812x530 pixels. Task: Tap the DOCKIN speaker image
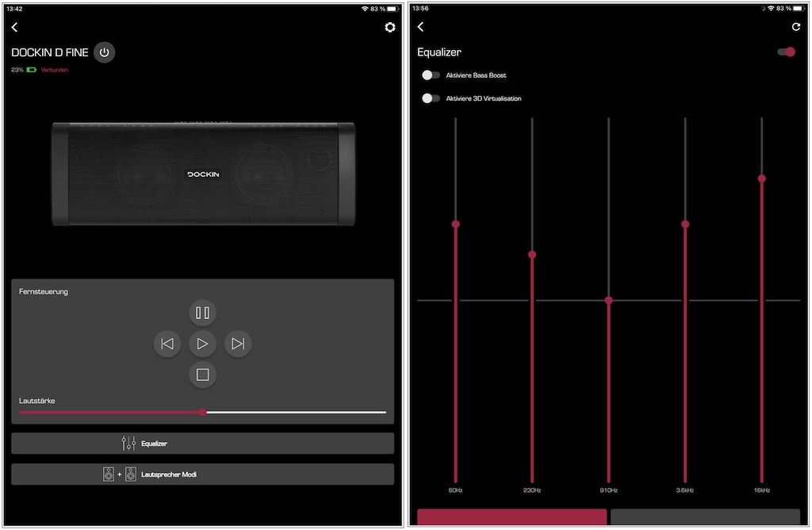pyautogui.click(x=203, y=174)
